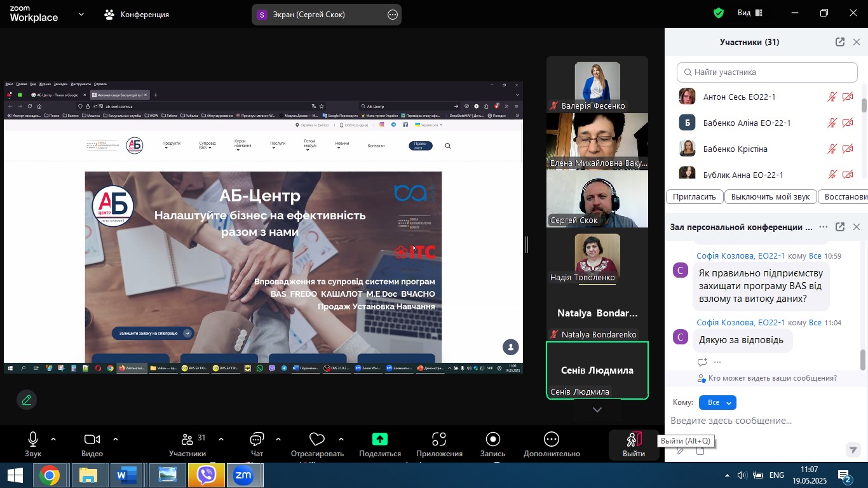
Task: Leave meeting with the Выйти button
Action: click(x=634, y=445)
